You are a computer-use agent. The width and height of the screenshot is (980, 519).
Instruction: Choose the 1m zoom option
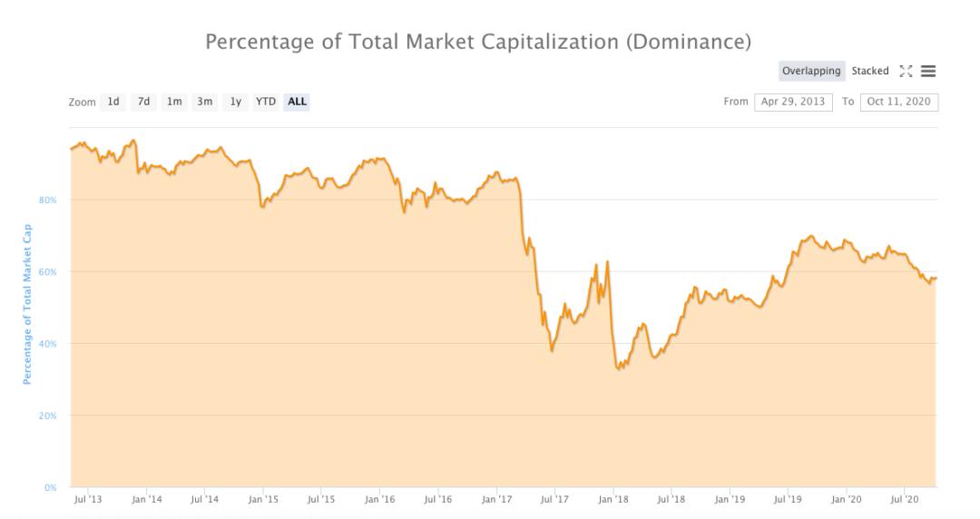point(174,102)
